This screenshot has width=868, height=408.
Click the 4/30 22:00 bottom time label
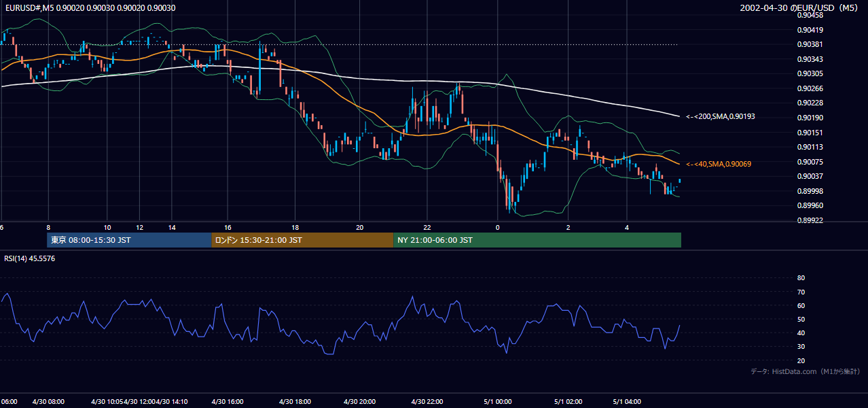427,401
